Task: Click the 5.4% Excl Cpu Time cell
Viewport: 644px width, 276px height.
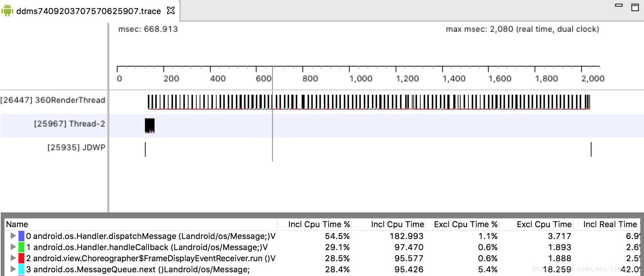Action: 488,269
